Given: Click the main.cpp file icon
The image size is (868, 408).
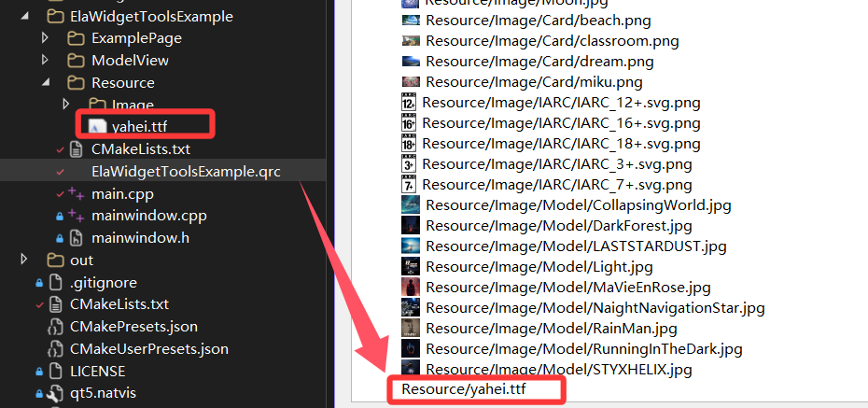Looking at the screenshot, I should click(x=76, y=193).
